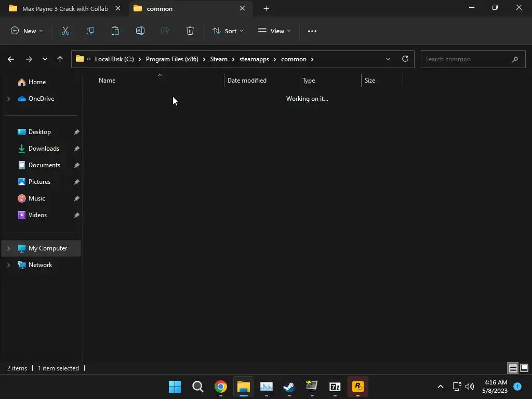Click the Delete trash can icon
Screen dimensions: 532x399
(190, 31)
